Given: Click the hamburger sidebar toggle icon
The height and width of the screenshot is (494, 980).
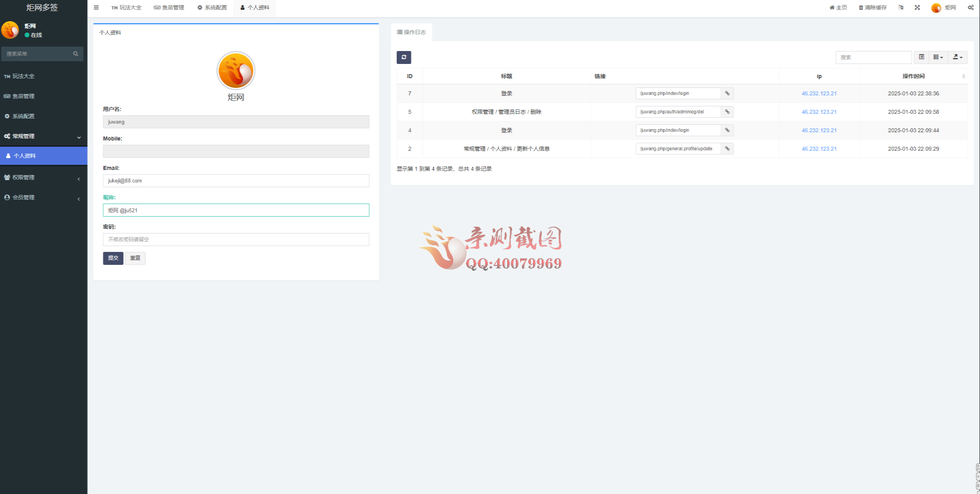Looking at the screenshot, I should coord(96,7).
